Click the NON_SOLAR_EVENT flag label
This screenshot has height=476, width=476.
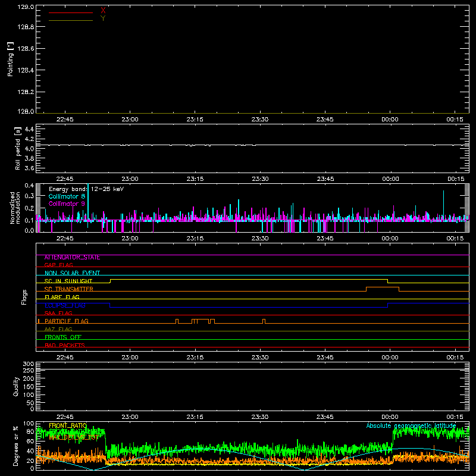[x=72, y=273]
